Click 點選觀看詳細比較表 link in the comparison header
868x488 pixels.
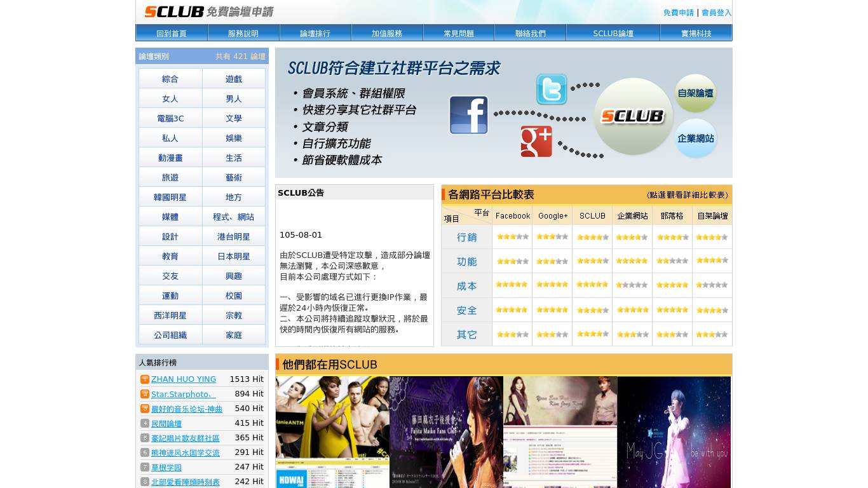coord(688,195)
